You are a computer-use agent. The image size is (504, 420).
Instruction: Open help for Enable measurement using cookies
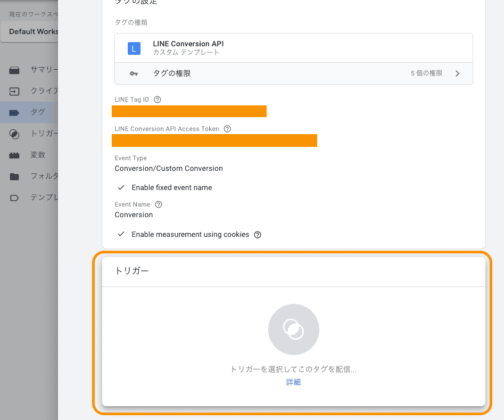click(258, 235)
